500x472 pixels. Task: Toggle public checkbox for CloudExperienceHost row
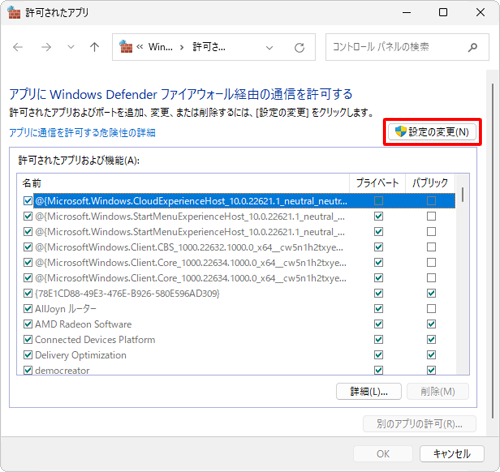(431, 201)
